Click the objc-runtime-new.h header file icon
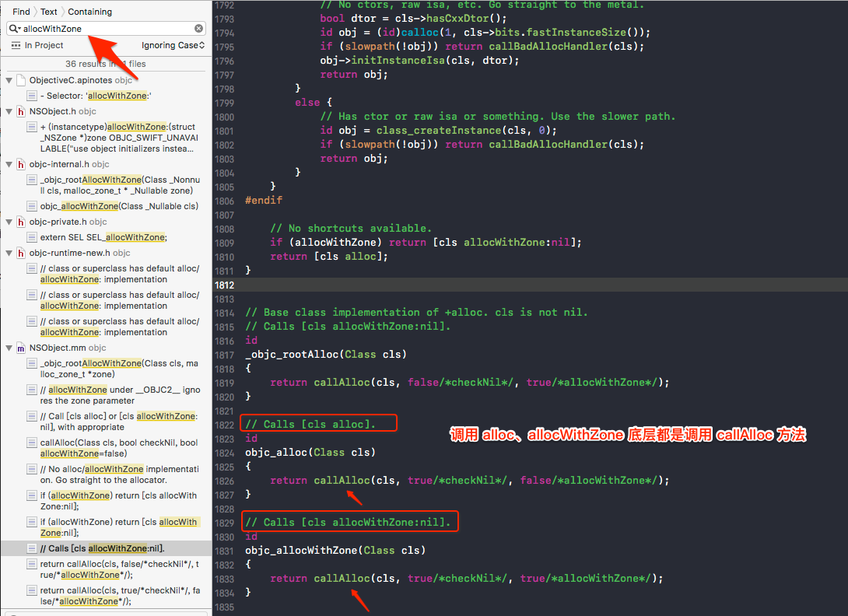 (x=21, y=253)
